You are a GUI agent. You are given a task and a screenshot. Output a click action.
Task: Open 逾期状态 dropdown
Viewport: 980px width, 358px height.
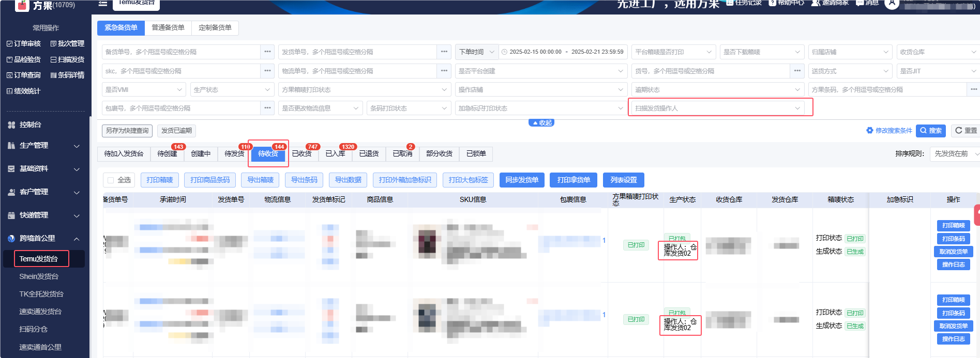coord(718,90)
